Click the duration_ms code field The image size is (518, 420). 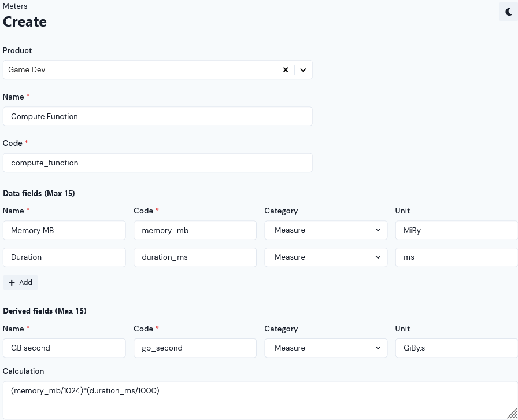[195, 257]
